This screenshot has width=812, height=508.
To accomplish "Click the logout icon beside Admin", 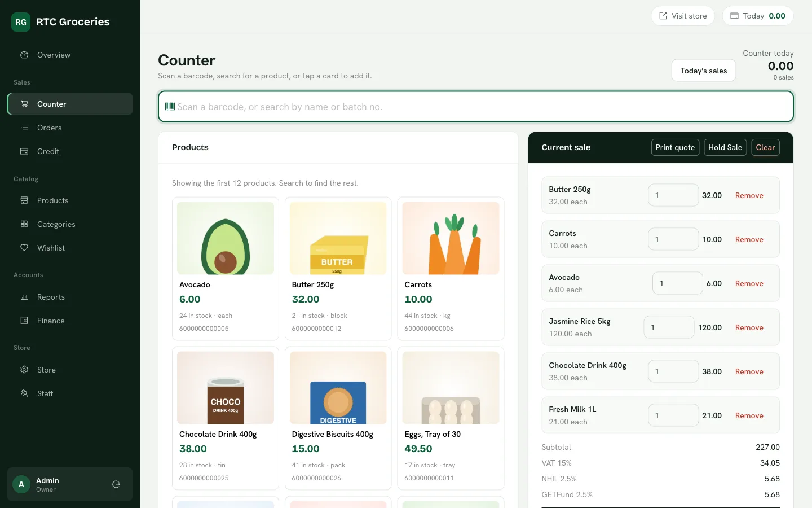I will 116,484.
